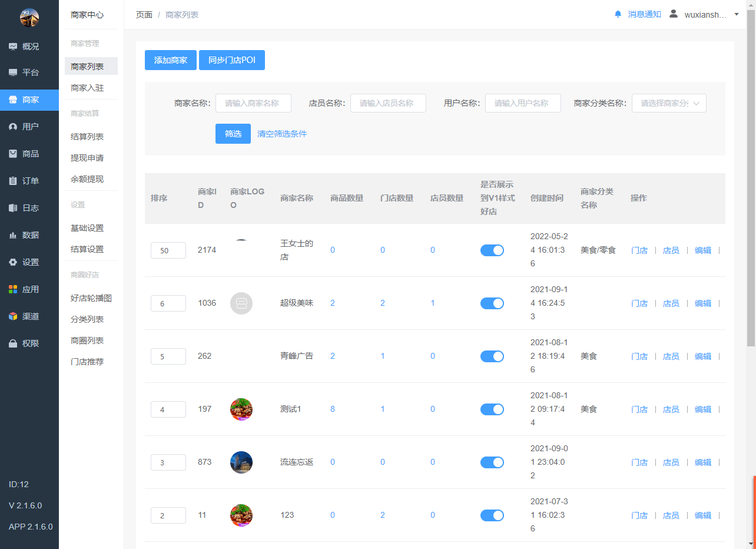Open 结算列表 in the submenu
The image size is (756, 549).
(x=87, y=137)
